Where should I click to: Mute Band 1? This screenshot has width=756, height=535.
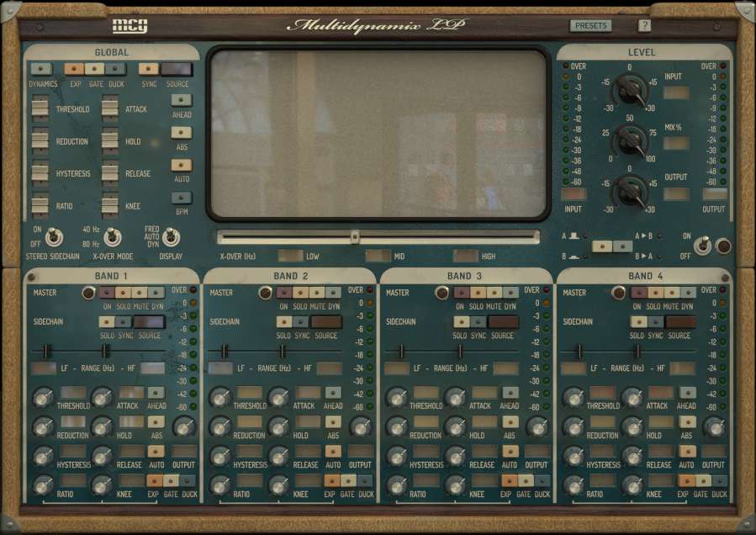pyautogui.click(x=140, y=293)
